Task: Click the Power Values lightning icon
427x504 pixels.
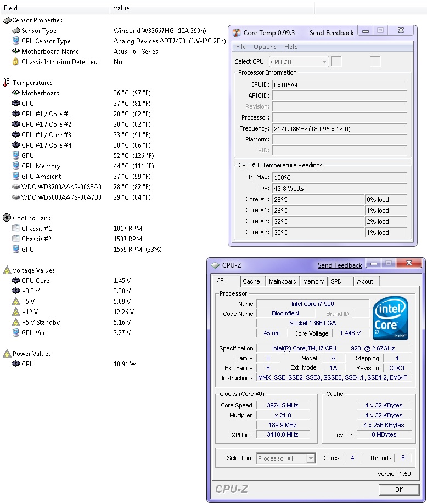Action: click(x=7, y=353)
